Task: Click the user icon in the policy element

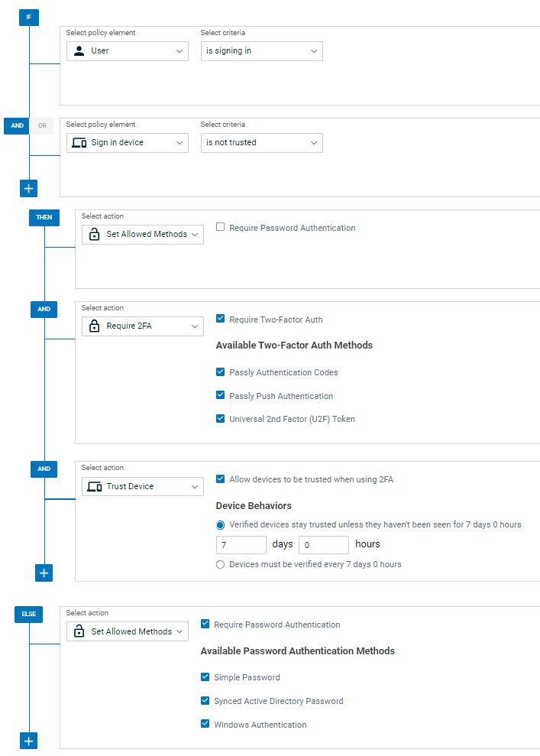Action: click(x=79, y=51)
